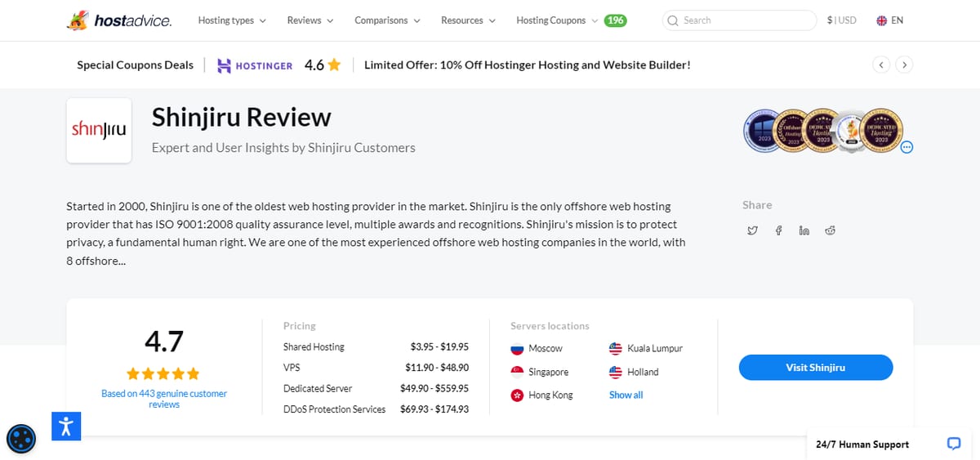
Task: Open the Limited Offer Hostinger deal link
Action: (x=528, y=65)
